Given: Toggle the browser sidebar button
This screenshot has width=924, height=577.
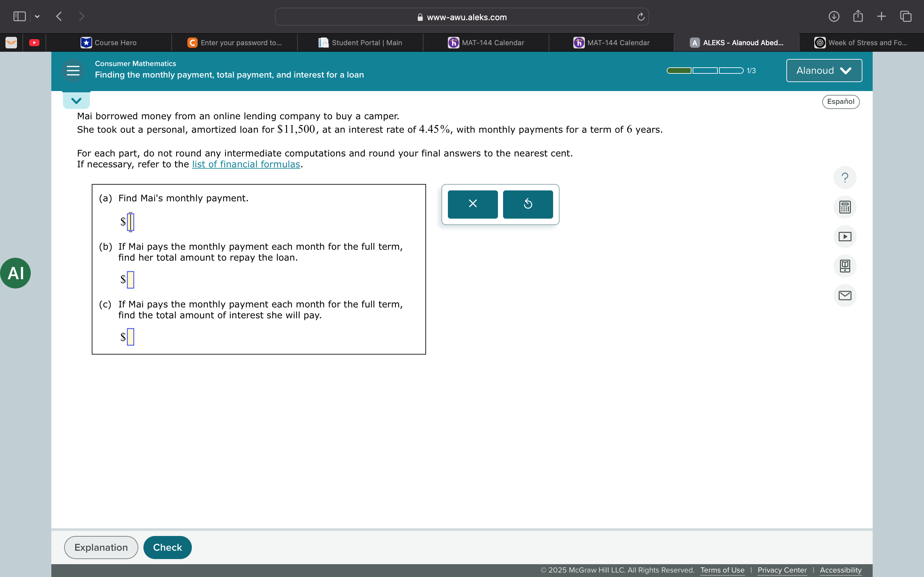Looking at the screenshot, I should coord(20,16).
